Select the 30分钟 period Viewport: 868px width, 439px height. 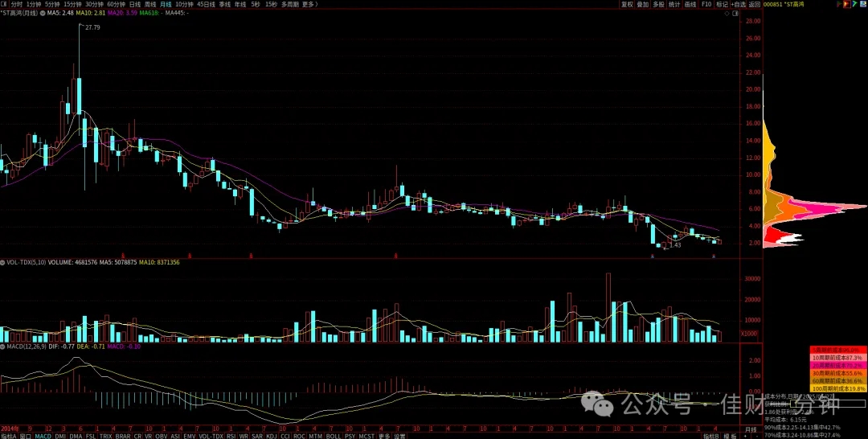coord(95,5)
